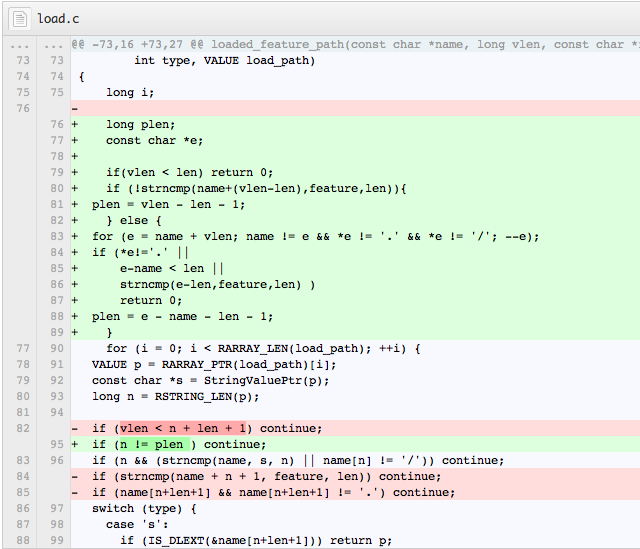Click the line "case 's':"
Screen dimensions: 640x549
pyautogui.click(x=137, y=525)
